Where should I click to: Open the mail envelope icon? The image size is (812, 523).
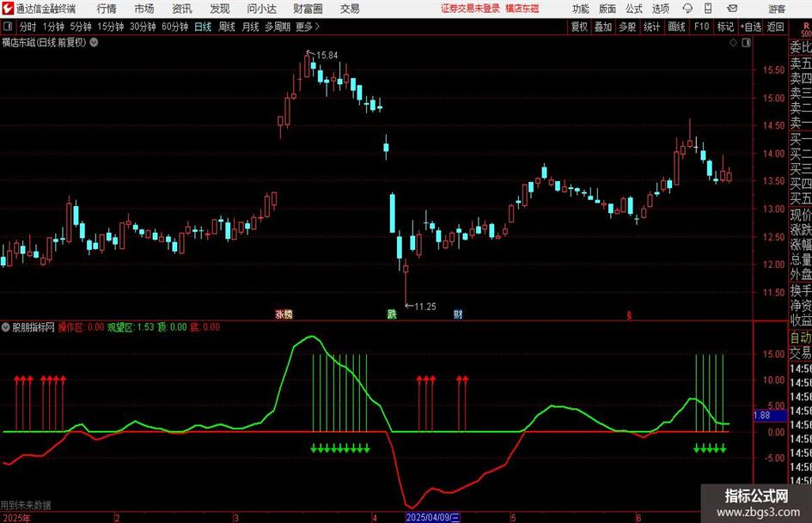tap(732, 9)
